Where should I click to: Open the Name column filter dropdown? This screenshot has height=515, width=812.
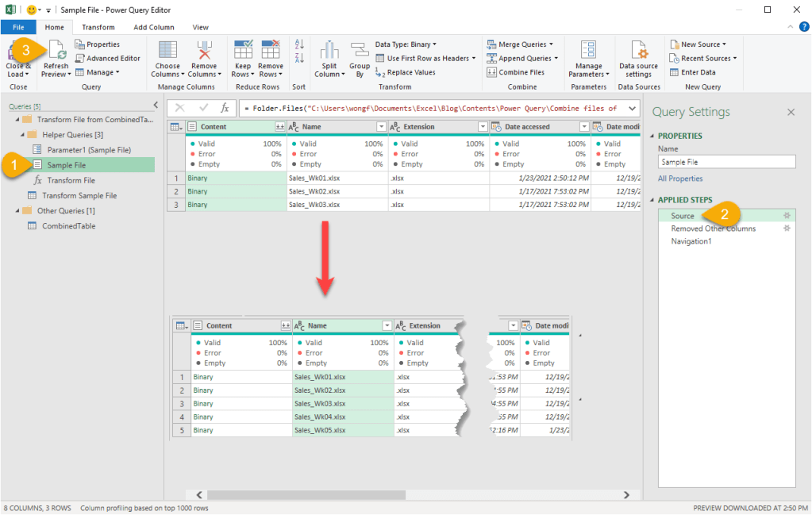381,127
